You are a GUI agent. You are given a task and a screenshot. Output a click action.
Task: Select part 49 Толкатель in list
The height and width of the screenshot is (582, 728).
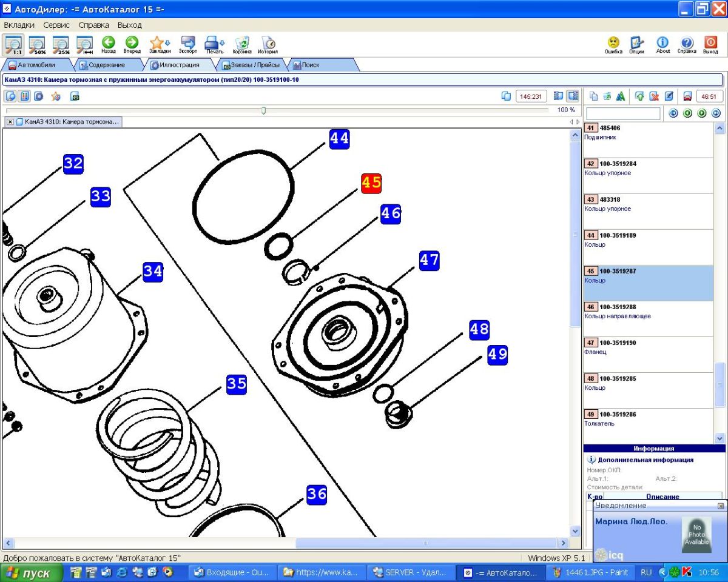pos(648,426)
